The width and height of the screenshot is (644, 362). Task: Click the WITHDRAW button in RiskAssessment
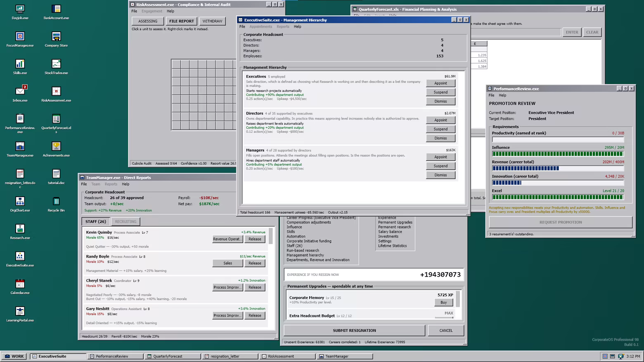click(212, 21)
